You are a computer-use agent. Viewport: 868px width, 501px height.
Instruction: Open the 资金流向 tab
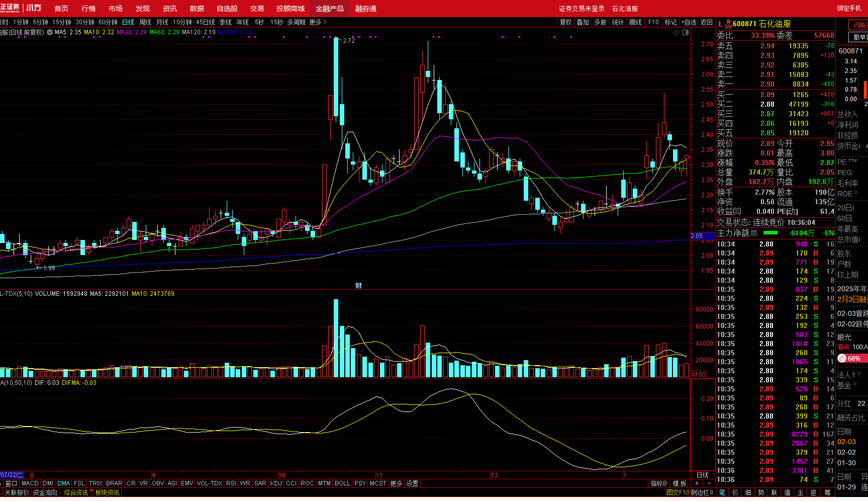pos(45,492)
